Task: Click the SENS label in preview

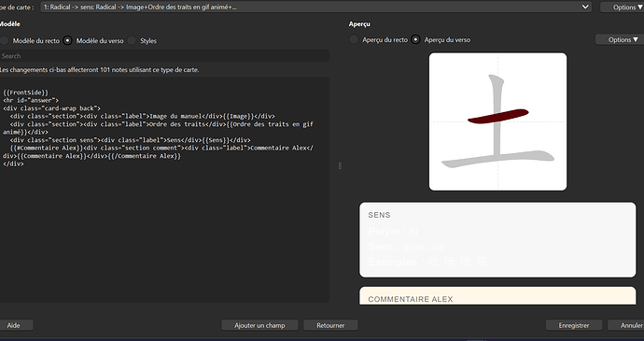Action: pyautogui.click(x=379, y=215)
